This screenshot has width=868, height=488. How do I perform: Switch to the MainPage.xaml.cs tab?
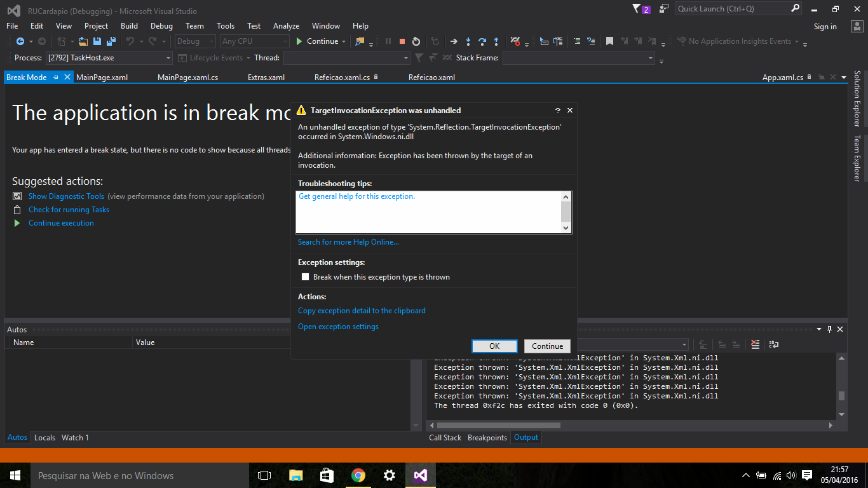[187, 78]
